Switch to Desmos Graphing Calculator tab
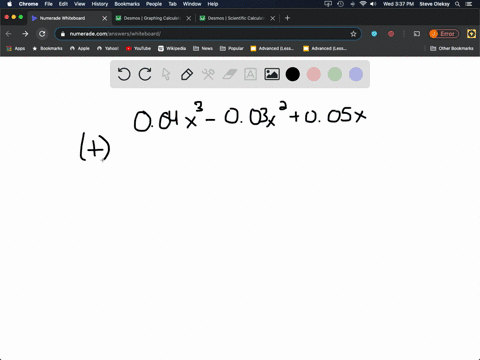This screenshot has height=360, width=480. 153,18
